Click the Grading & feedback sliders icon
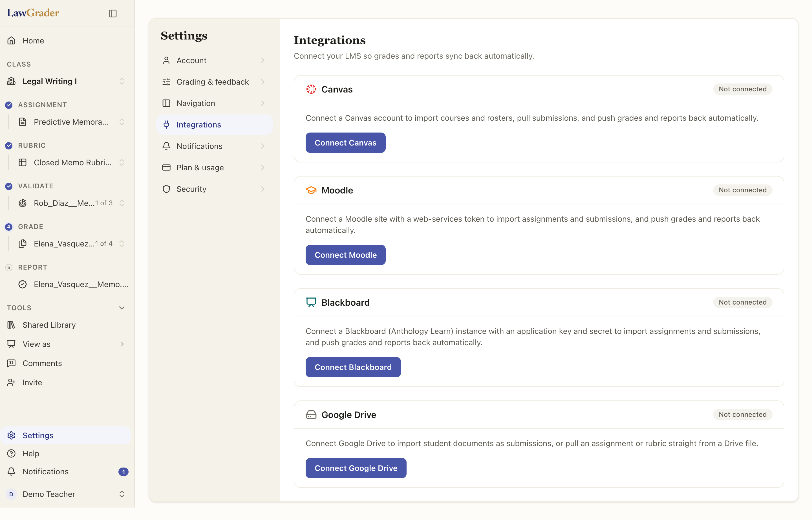This screenshot has height=520, width=812. tap(166, 82)
